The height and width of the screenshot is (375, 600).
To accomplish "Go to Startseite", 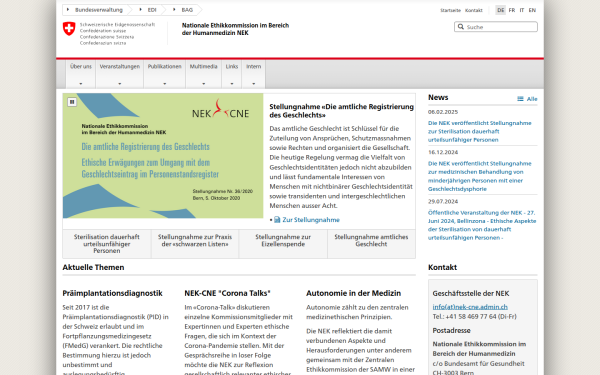I will 450,10.
